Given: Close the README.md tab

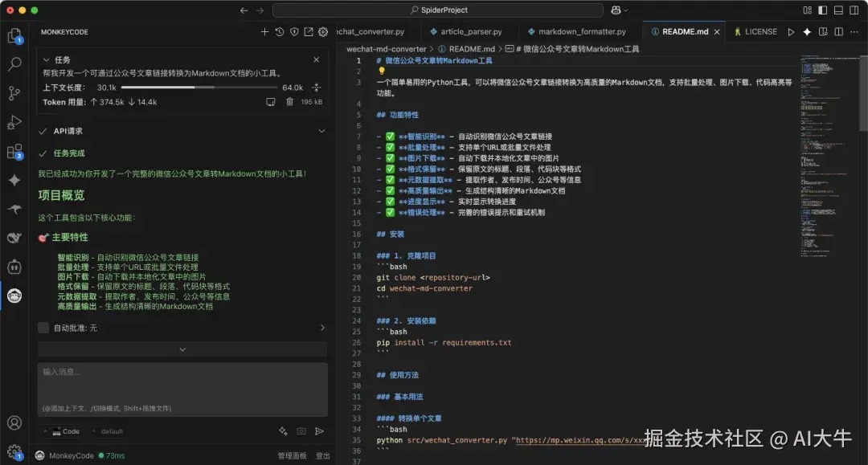Looking at the screenshot, I should click(x=717, y=32).
